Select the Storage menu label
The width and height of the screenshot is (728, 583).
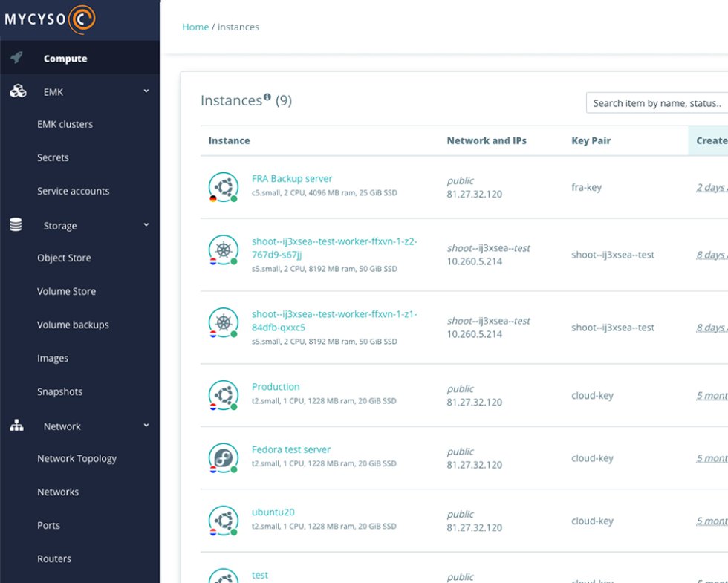coord(60,226)
